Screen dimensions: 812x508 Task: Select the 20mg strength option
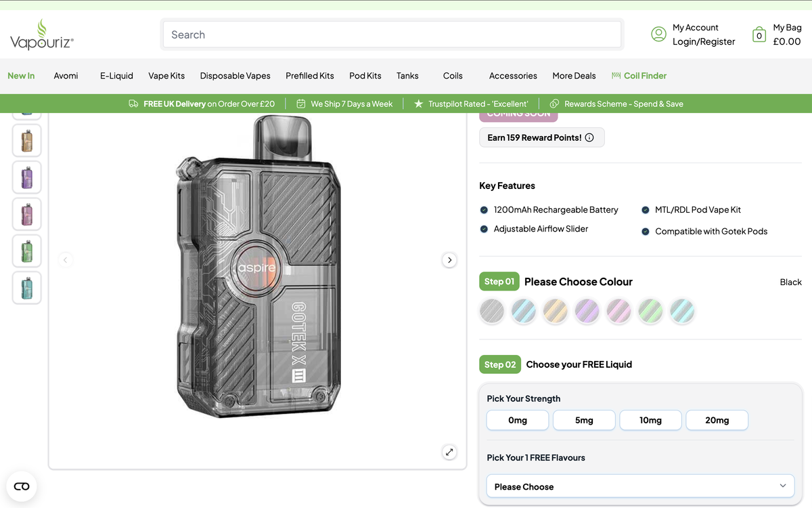[x=717, y=420]
